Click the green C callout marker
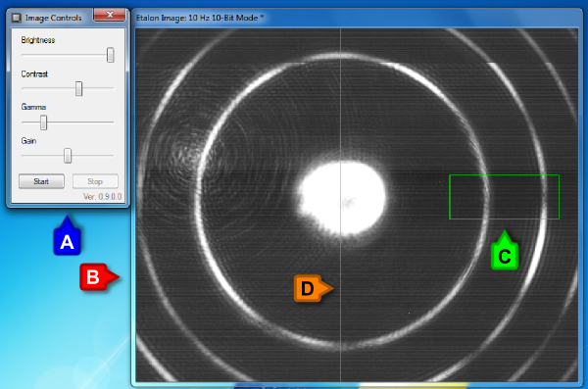This screenshot has width=588, height=389. tap(505, 251)
